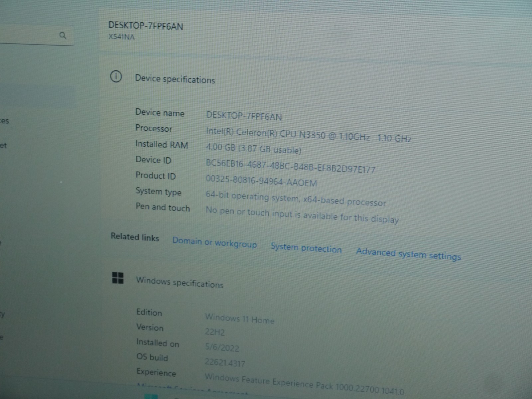Viewport: 532px width, 399px height.
Task: Select OS build value 22621.4317
Action: [x=225, y=362]
